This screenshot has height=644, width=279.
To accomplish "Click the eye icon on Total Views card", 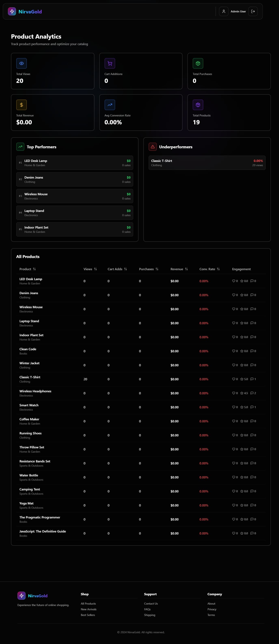I will [22, 64].
